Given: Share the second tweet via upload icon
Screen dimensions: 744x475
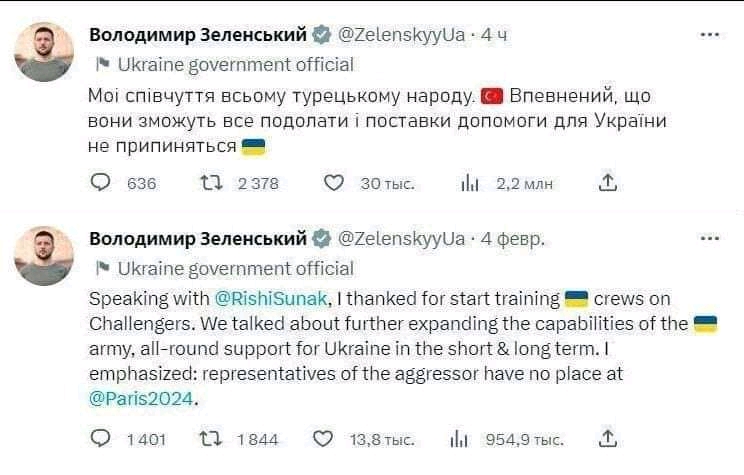Looking at the screenshot, I should [x=608, y=438].
